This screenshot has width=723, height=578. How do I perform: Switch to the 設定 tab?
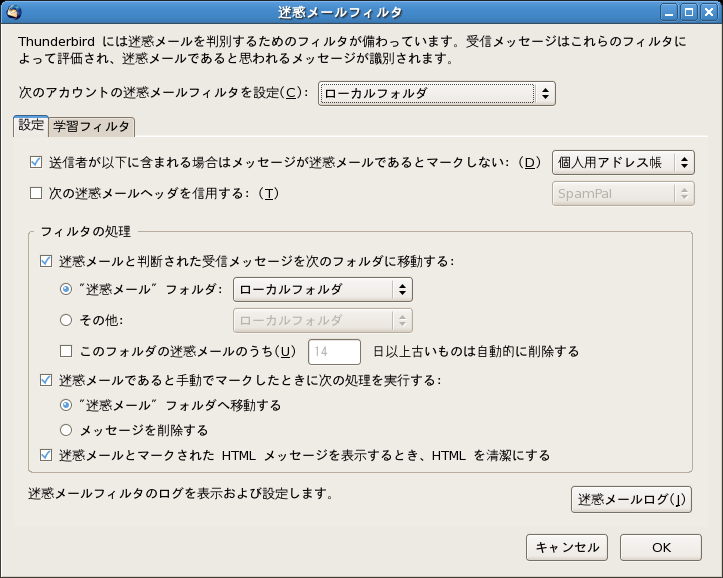click(x=31, y=125)
